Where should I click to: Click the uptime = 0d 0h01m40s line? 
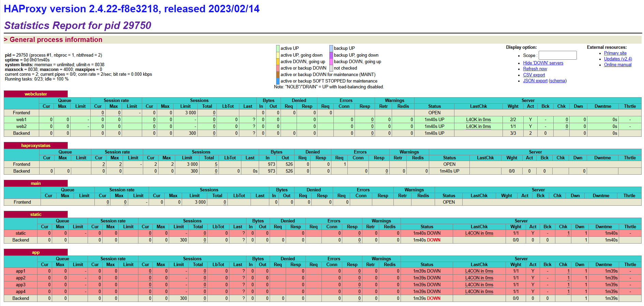[27, 60]
